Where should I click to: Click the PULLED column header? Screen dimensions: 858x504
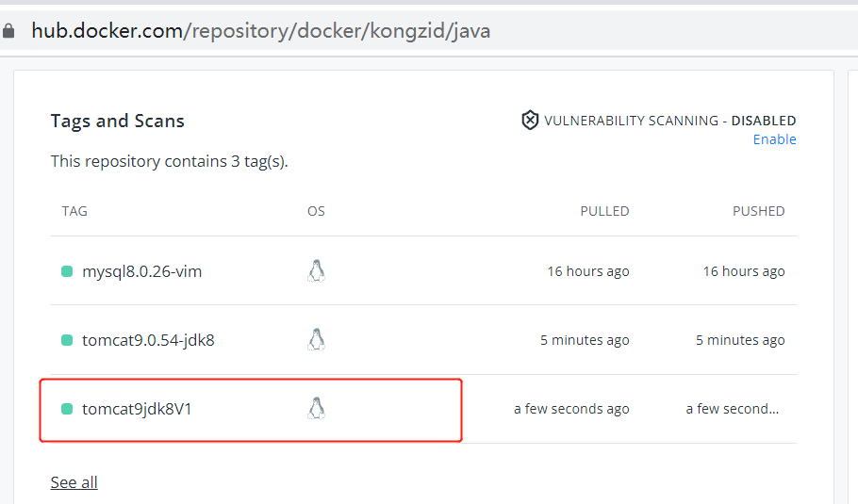coord(604,211)
